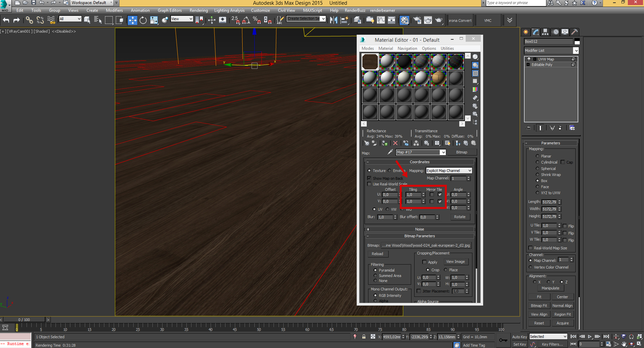644x348 pixels.
Task: Select Spherical mapping radio button
Action: click(x=537, y=168)
